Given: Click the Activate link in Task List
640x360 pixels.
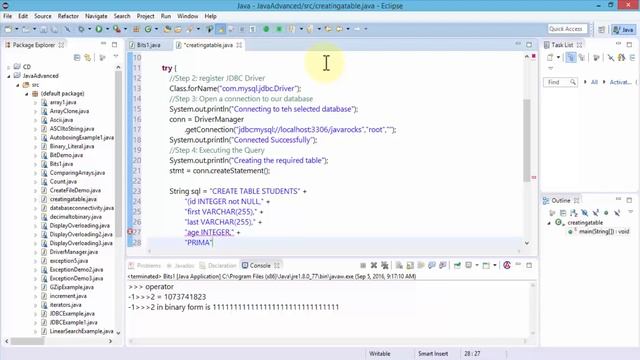Looking at the screenshot, I should (620, 82).
